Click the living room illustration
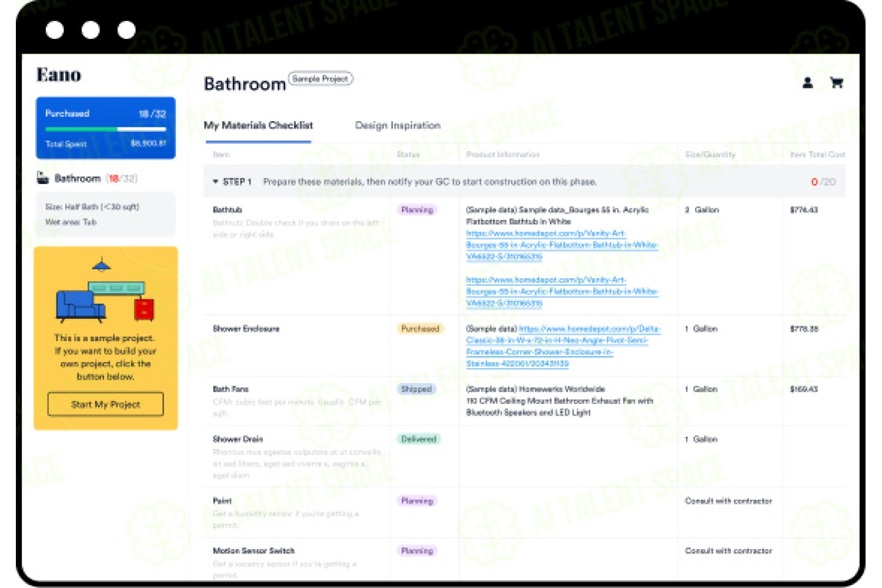Screen dimensions: 882x588 coord(105,291)
